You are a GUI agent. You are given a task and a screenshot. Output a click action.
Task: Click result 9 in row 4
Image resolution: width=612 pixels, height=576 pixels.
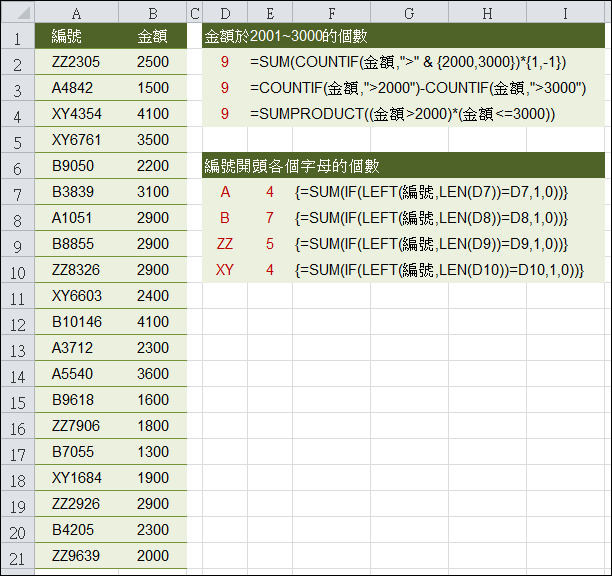[224, 114]
